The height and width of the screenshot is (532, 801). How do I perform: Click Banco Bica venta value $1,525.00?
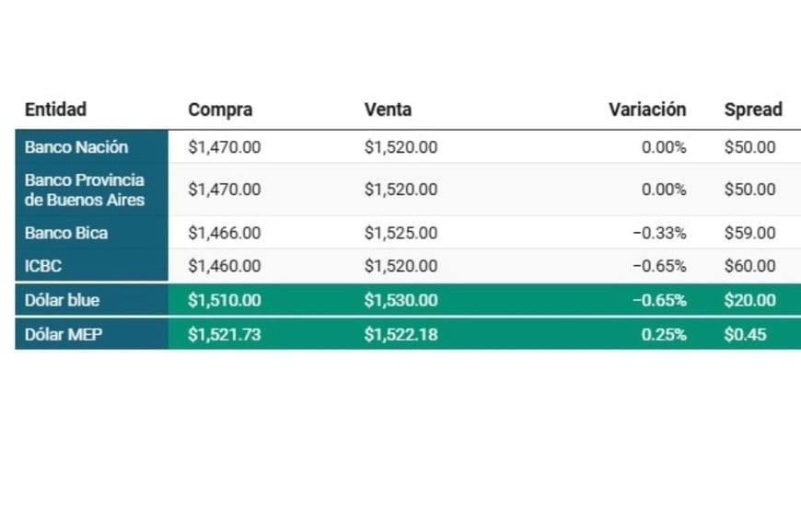tap(401, 233)
